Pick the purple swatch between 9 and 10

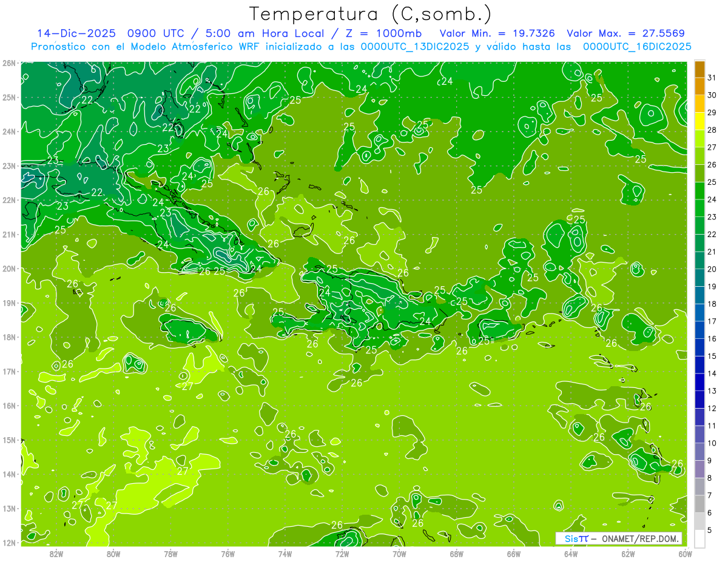[x=699, y=452]
